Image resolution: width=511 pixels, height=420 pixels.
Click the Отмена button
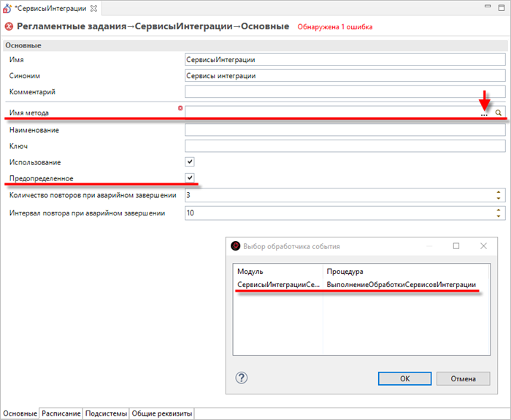(x=463, y=378)
